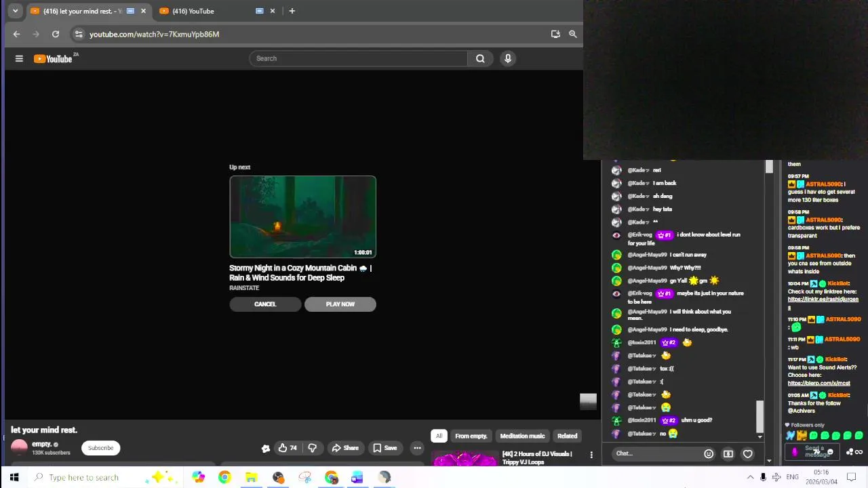Open more actions ellipsis under video

tap(417, 448)
